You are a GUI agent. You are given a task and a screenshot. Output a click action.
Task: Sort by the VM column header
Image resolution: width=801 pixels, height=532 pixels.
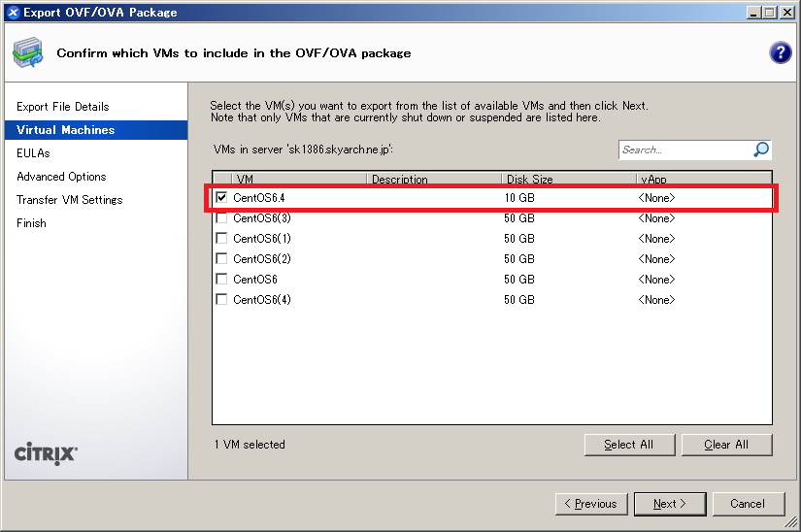point(299,180)
